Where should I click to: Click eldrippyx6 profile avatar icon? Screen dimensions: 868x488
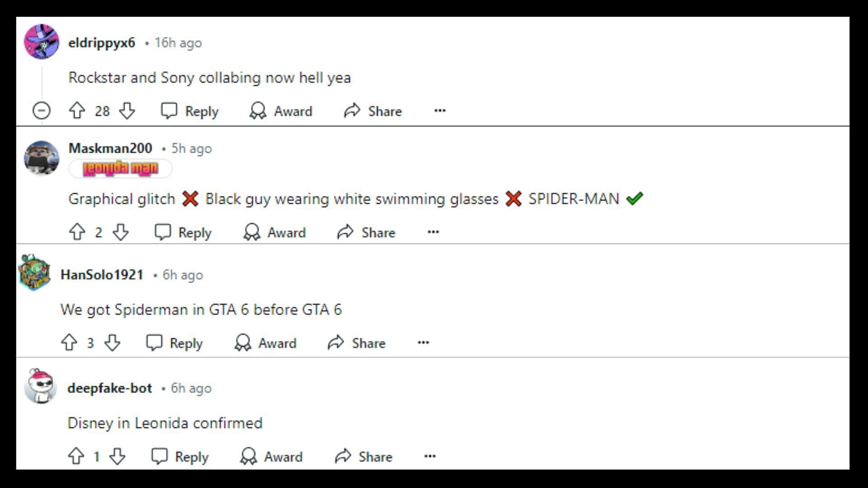point(41,42)
